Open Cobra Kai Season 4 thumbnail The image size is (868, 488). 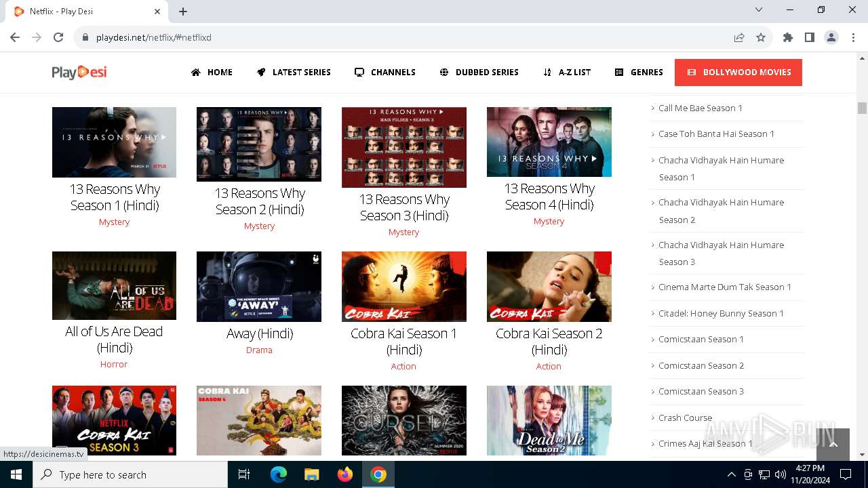click(x=259, y=420)
